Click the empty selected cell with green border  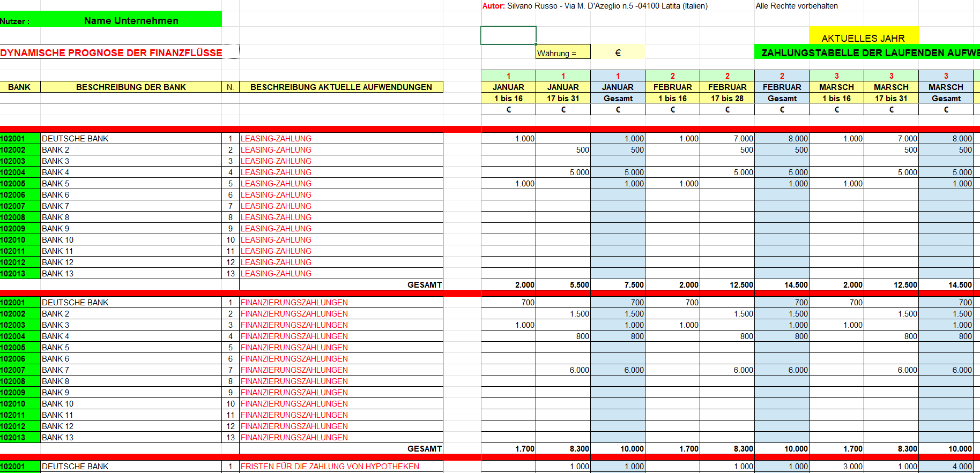point(508,35)
